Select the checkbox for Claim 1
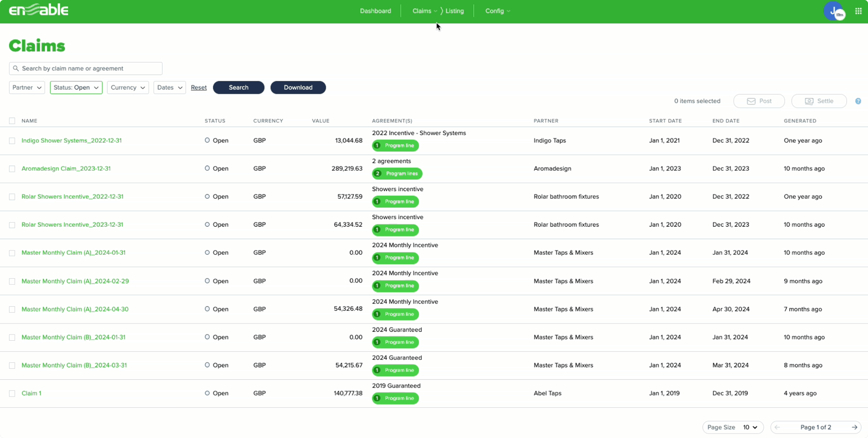The width and height of the screenshot is (868, 438). (x=12, y=393)
